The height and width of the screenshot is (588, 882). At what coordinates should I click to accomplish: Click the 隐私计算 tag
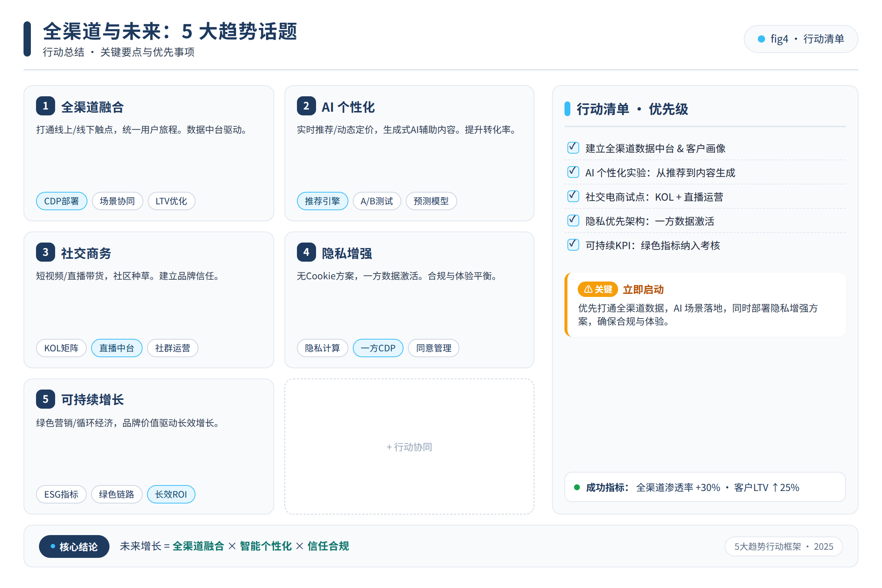tap(323, 348)
